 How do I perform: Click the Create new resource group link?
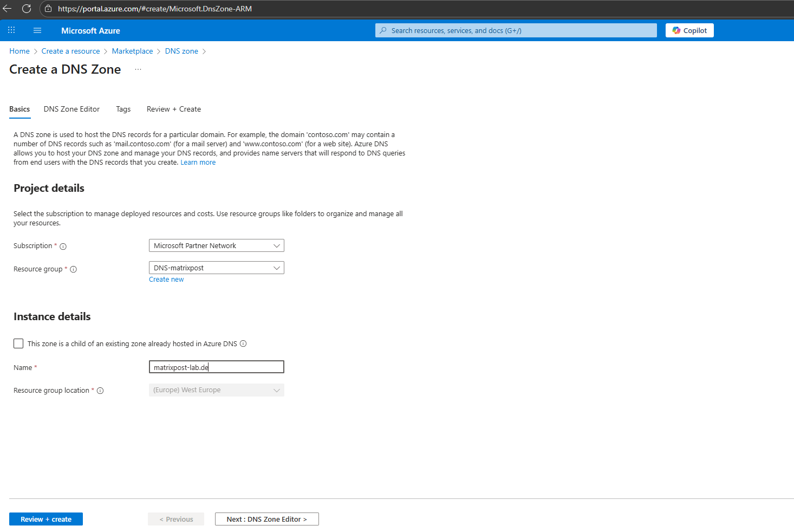coord(166,280)
